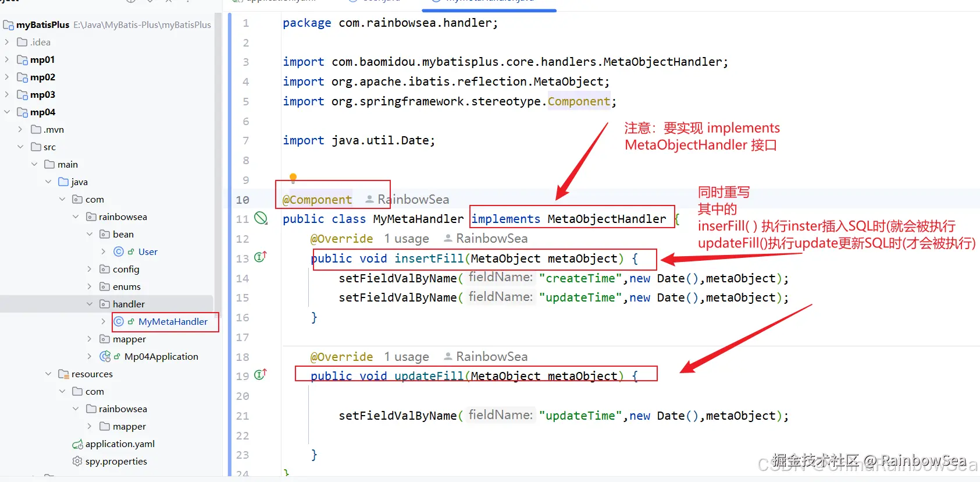This screenshot has width=980, height=482.
Task: Expand the mp02 module
Action: [7, 77]
